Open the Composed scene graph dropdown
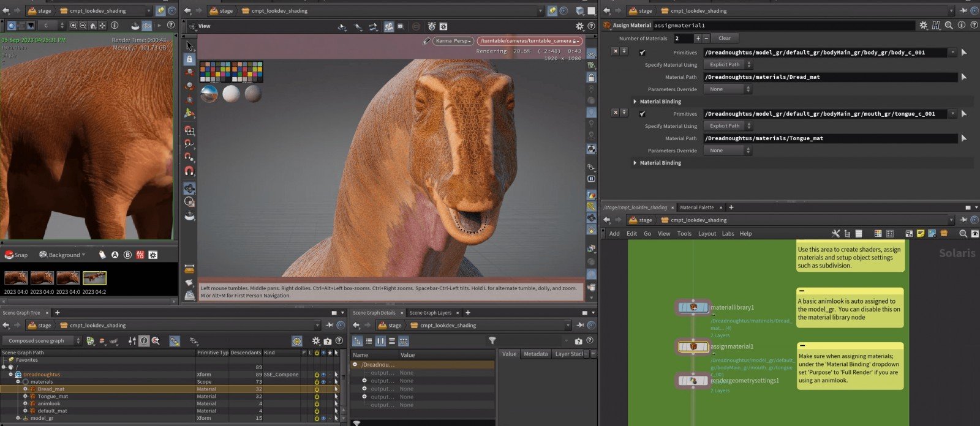 click(x=43, y=341)
